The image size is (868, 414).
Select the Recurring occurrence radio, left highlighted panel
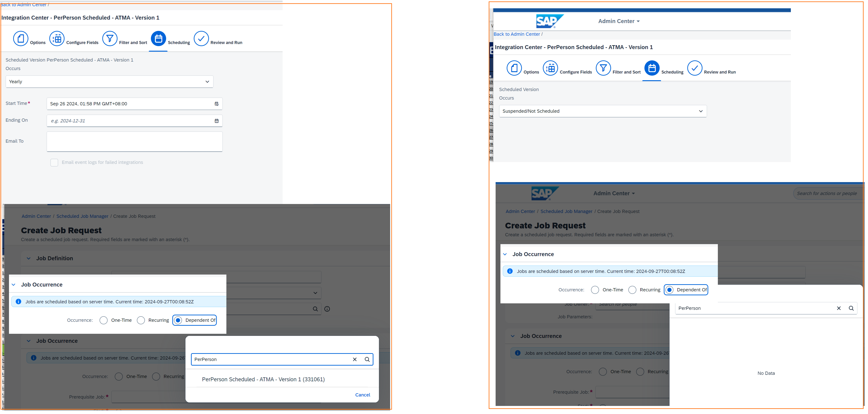141,320
